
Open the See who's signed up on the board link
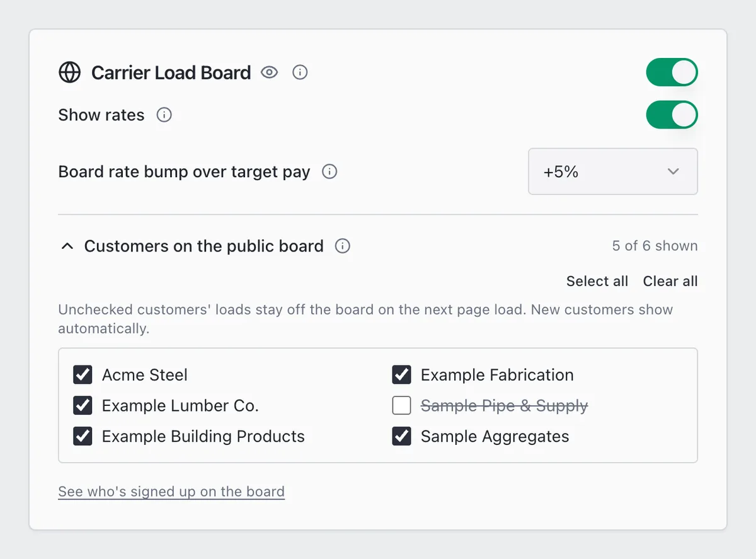(171, 492)
